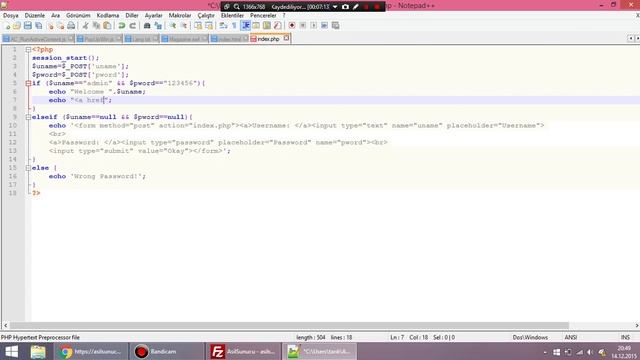Create a new file with the New toolbar icon
This screenshot has height=360, width=640.
point(7,26)
